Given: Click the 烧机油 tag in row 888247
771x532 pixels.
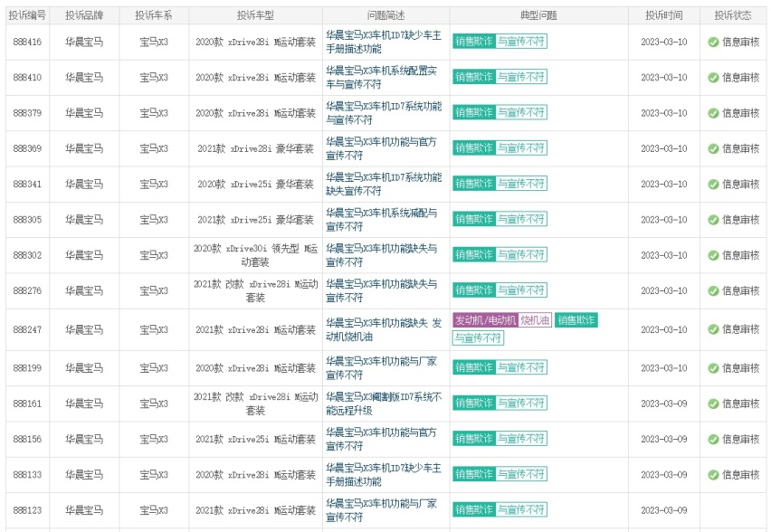Looking at the screenshot, I should coord(535,320).
